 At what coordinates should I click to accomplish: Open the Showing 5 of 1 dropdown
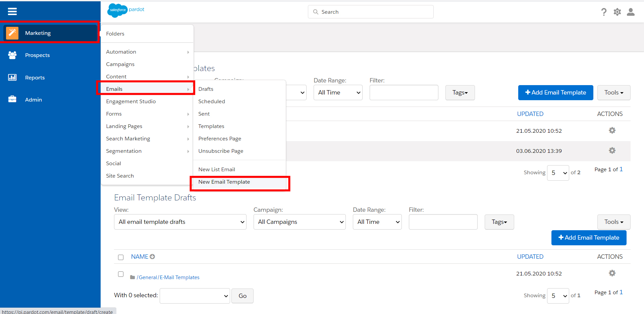[x=558, y=296]
